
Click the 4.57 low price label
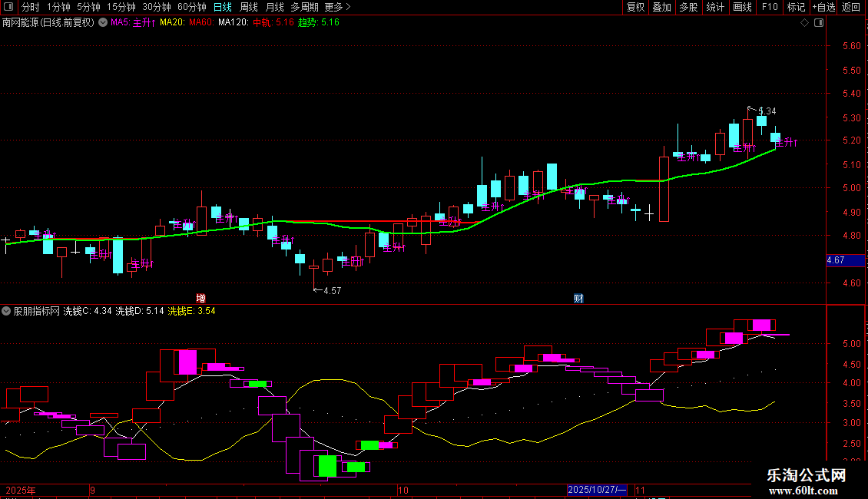[x=332, y=290]
